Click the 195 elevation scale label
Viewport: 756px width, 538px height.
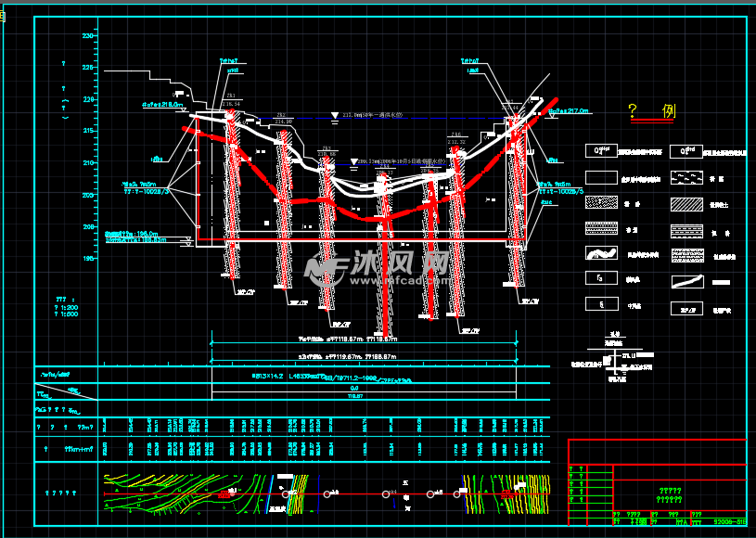tap(89, 259)
